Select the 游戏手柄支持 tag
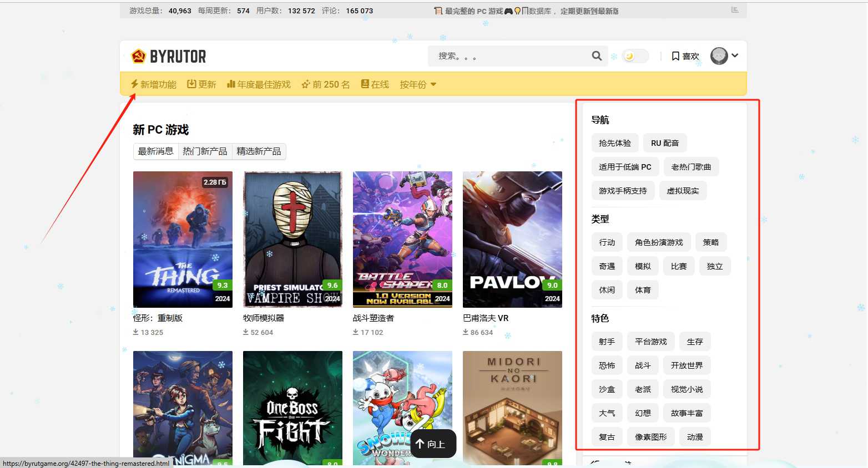Image resolution: width=868 pixels, height=468 pixels. [623, 191]
